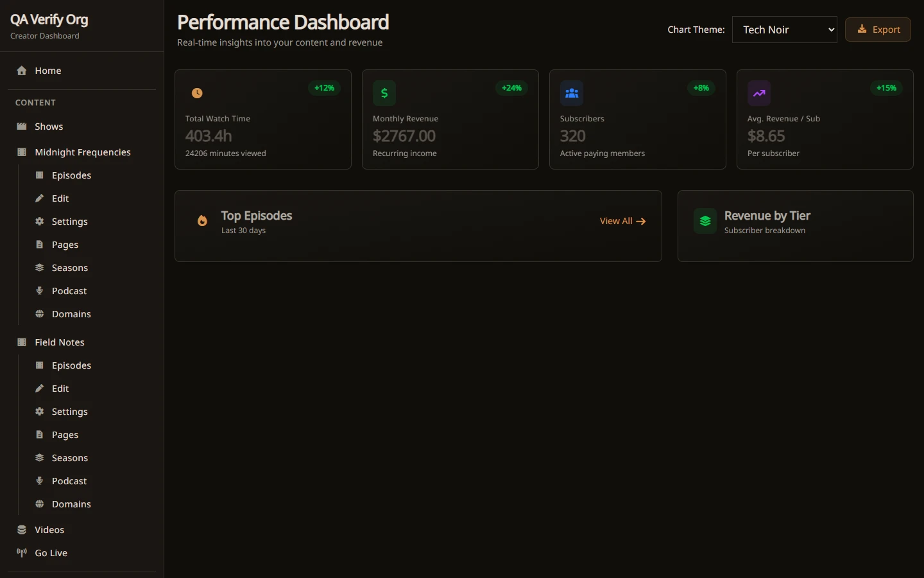Click Pages document icon under Midnight Frequencies
This screenshot has width=924, height=578.
click(x=39, y=245)
